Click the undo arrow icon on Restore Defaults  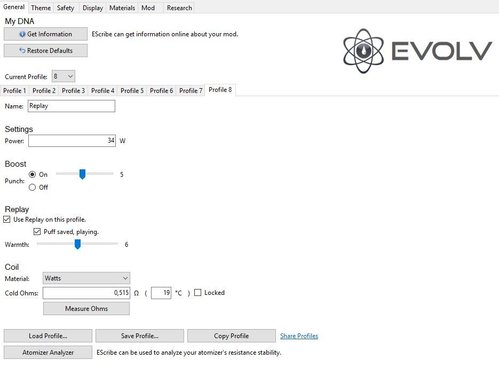point(22,51)
